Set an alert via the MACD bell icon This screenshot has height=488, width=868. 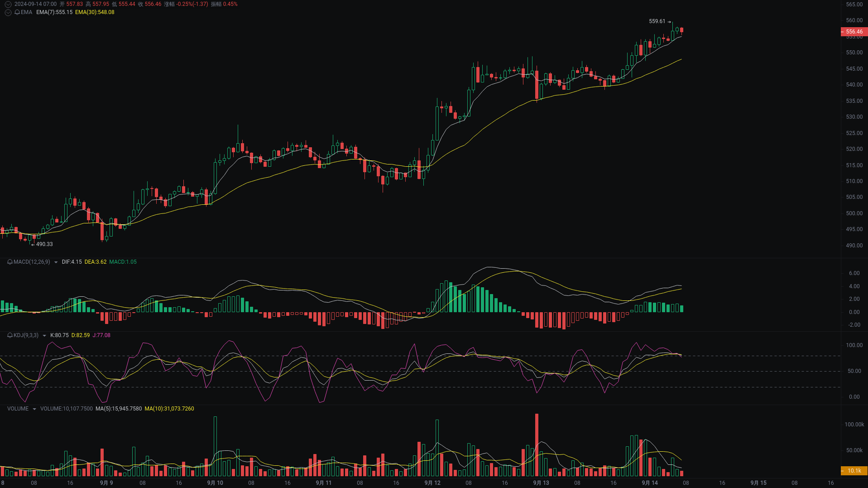point(9,262)
